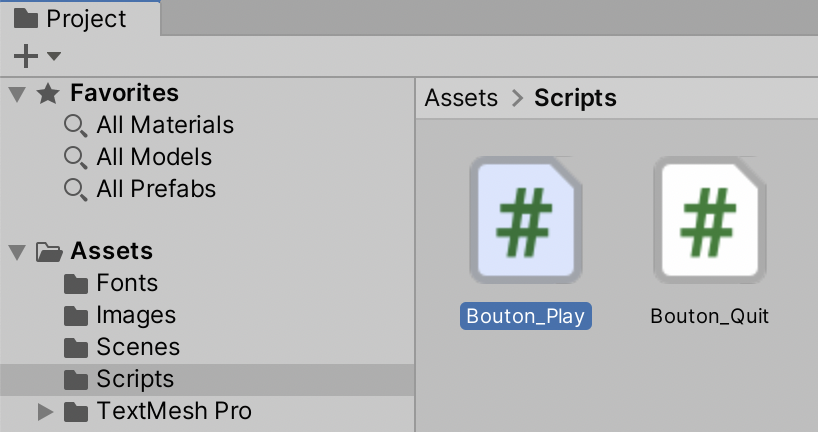Click the Images folder icon

76,316
